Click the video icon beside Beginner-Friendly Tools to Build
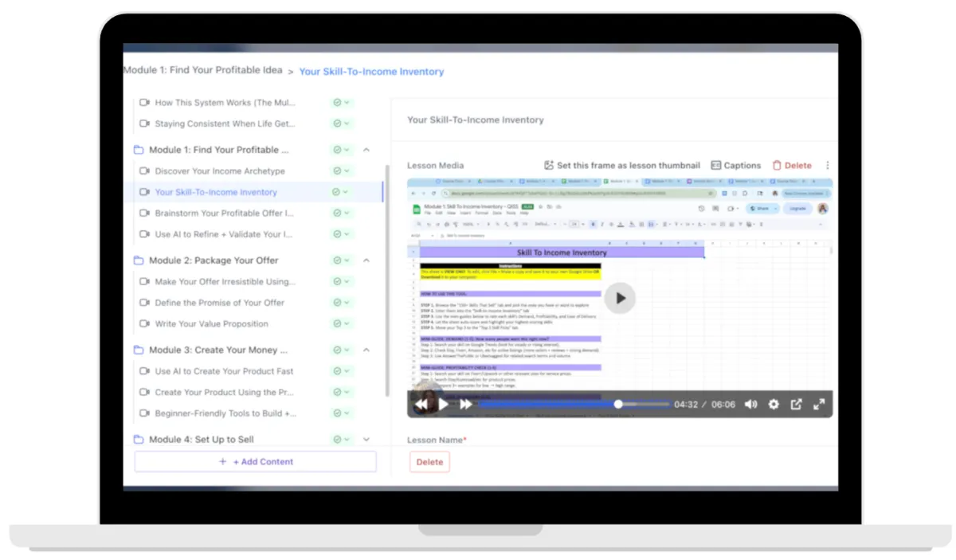Viewport: 956px width, 560px height. pyautogui.click(x=144, y=413)
